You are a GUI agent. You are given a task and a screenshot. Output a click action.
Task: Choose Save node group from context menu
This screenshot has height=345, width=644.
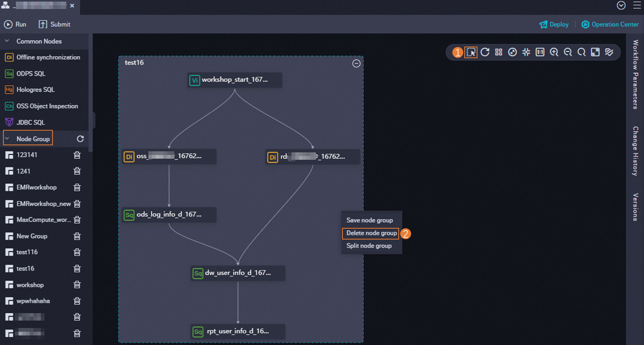click(x=370, y=220)
